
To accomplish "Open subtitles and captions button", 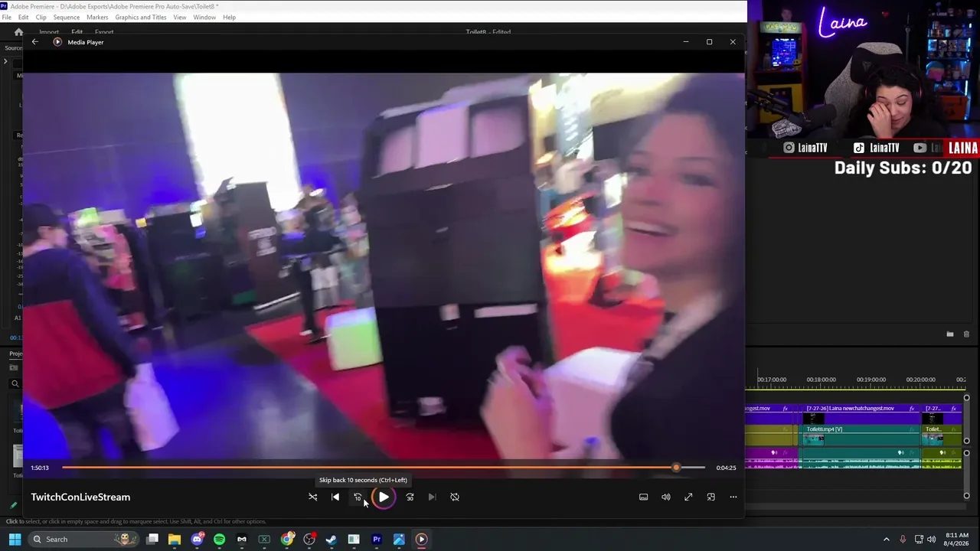I will pyautogui.click(x=643, y=497).
